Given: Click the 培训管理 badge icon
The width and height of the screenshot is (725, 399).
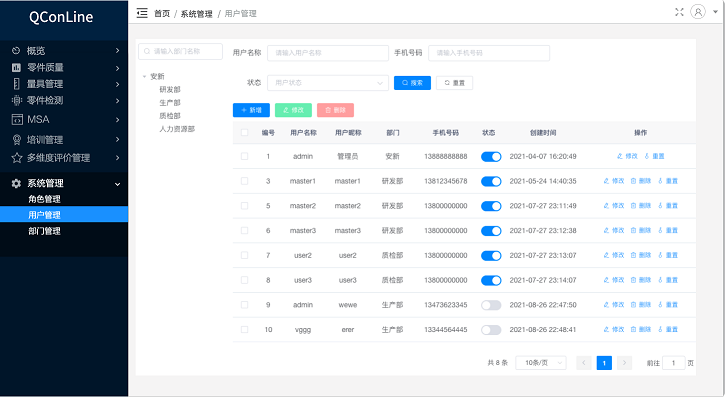Looking at the screenshot, I should [17, 140].
